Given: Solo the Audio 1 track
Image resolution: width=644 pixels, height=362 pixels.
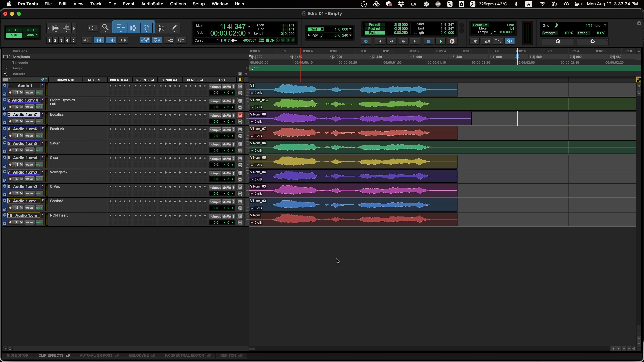Looking at the screenshot, I should point(17,93).
